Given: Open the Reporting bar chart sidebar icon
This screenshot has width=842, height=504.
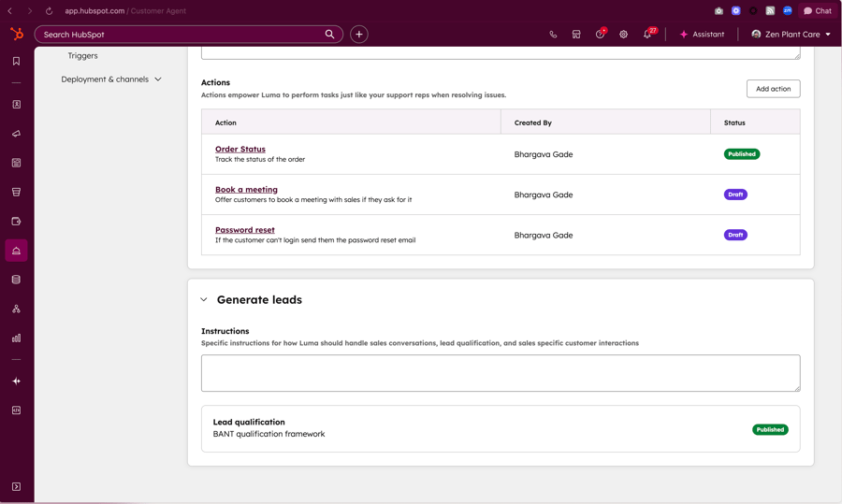Looking at the screenshot, I should click(16, 338).
